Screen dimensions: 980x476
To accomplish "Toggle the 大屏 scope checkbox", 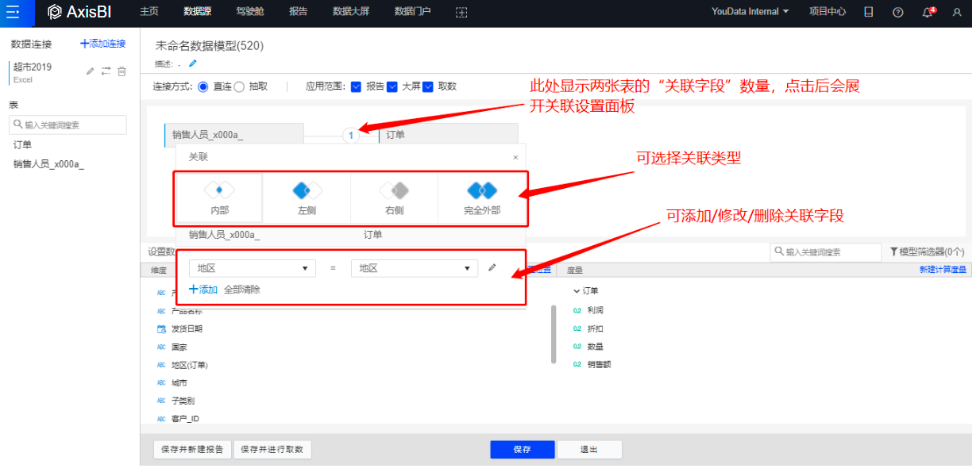I will (392, 86).
